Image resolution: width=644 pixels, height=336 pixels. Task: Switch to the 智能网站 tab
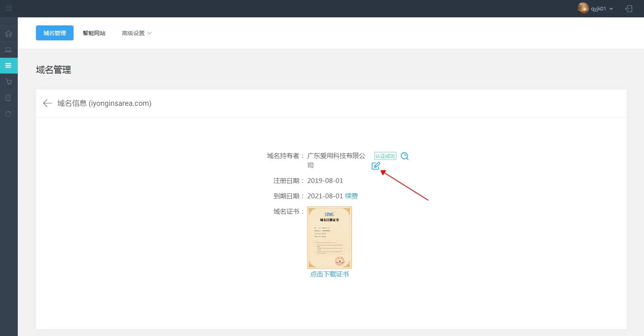tap(94, 33)
